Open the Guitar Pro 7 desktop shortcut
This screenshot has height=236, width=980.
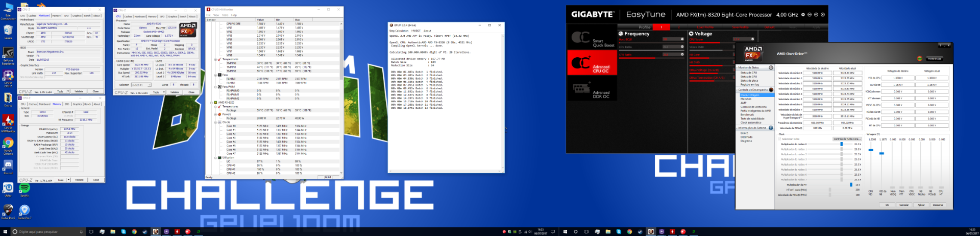tap(24, 212)
